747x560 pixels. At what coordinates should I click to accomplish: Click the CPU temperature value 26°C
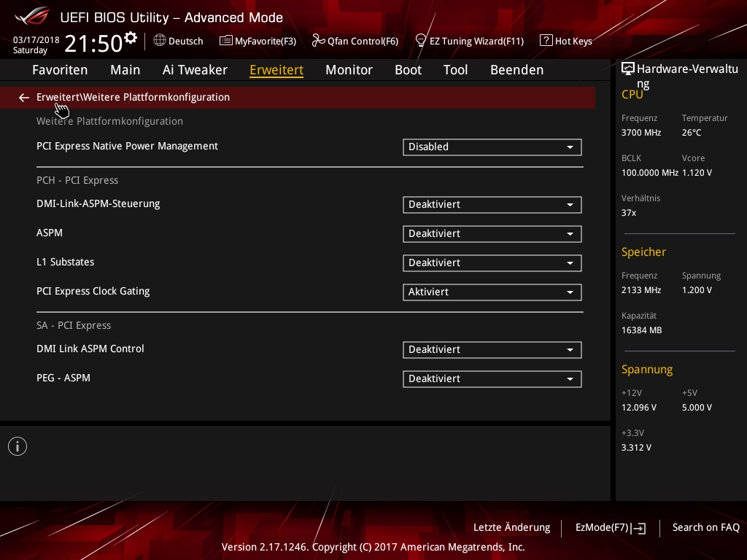pos(692,133)
